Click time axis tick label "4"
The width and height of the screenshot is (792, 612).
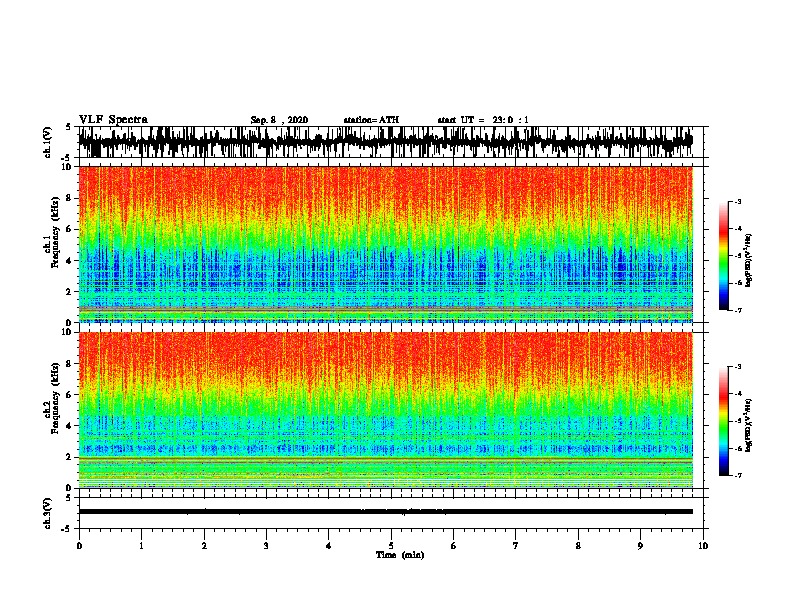pos(328,546)
